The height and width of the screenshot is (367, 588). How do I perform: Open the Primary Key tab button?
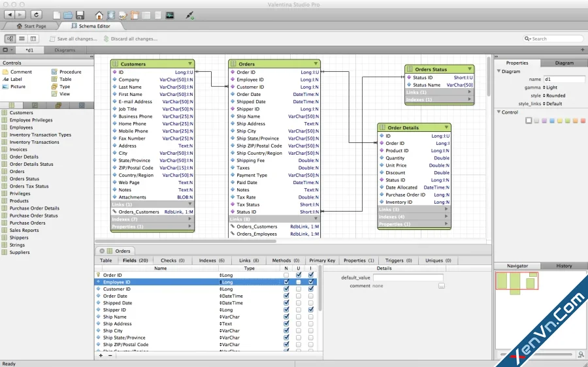pos(322,260)
